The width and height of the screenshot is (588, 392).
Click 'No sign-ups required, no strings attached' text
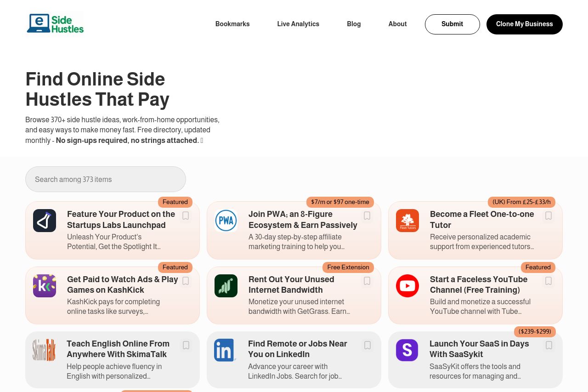pos(128,141)
